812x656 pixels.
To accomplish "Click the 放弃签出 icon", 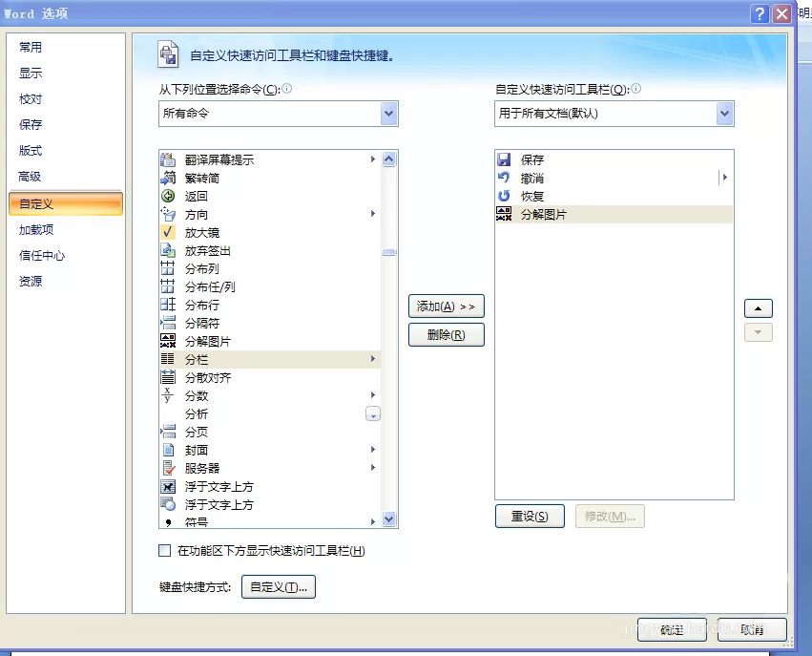I will [x=168, y=250].
